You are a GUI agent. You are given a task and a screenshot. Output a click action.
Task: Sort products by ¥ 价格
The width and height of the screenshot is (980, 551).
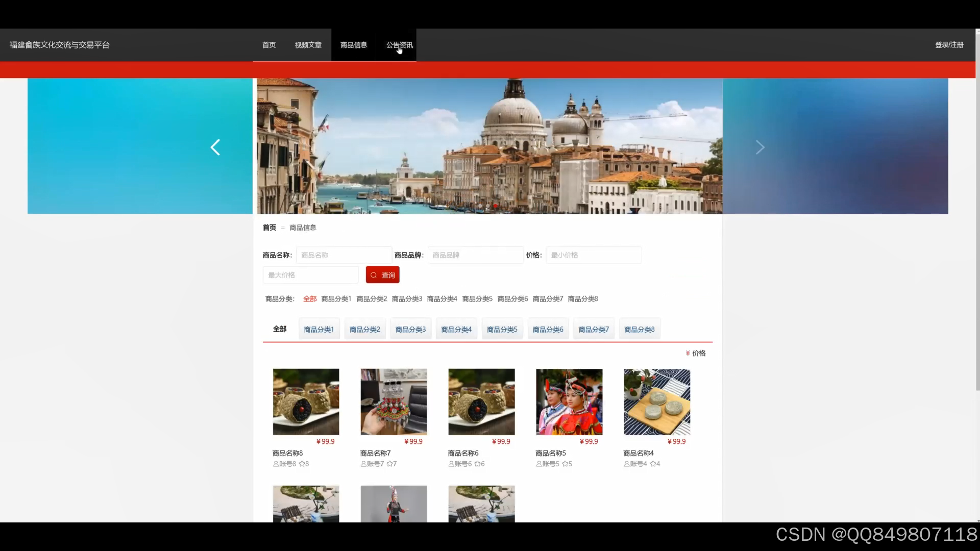click(695, 353)
